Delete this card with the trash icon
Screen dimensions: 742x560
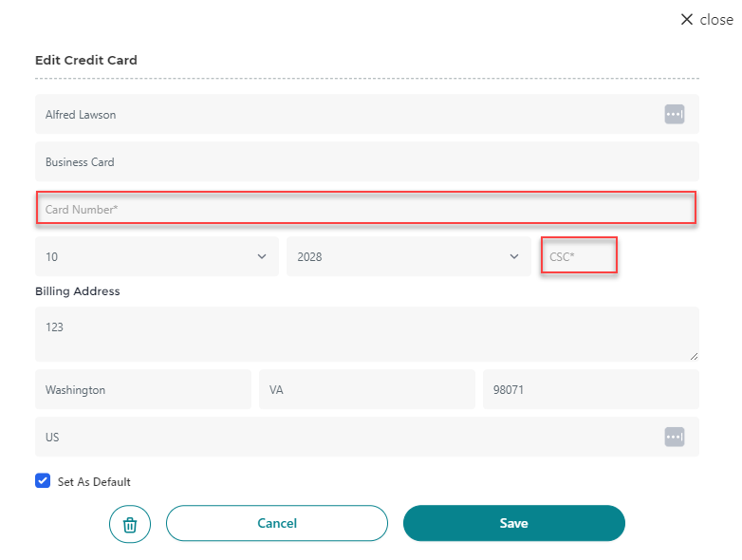[130, 523]
